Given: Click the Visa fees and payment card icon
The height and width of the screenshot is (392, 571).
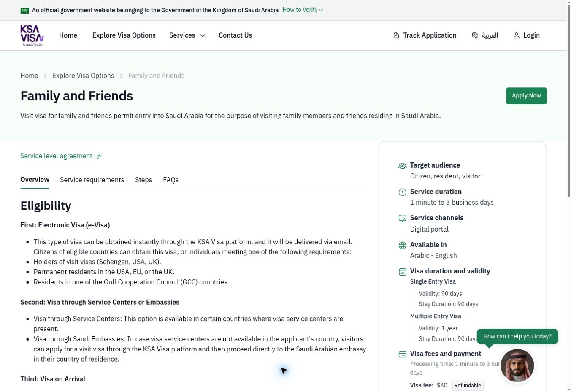Looking at the screenshot, I should pos(403,354).
